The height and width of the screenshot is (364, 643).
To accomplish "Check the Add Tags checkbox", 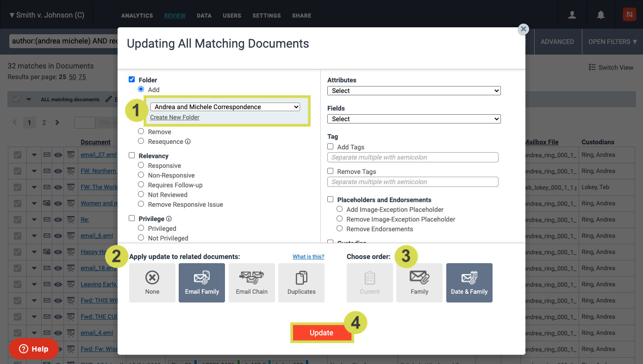I will tap(331, 147).
